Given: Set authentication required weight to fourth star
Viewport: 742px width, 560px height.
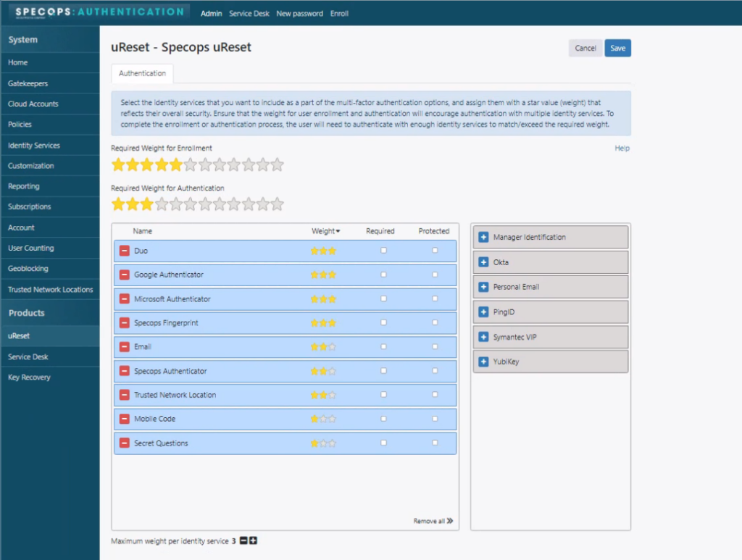Looking at the screenshot, I should tap(162, 204).
